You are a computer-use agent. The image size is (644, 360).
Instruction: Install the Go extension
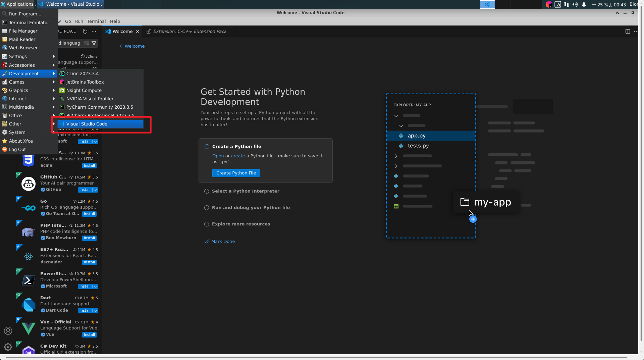(x=89, y=214)
